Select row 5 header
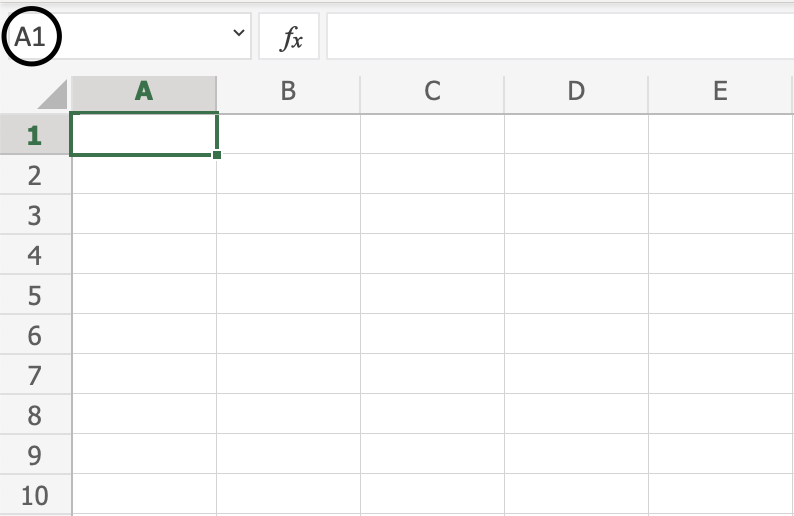794x516 pixels. click(35, 295)
